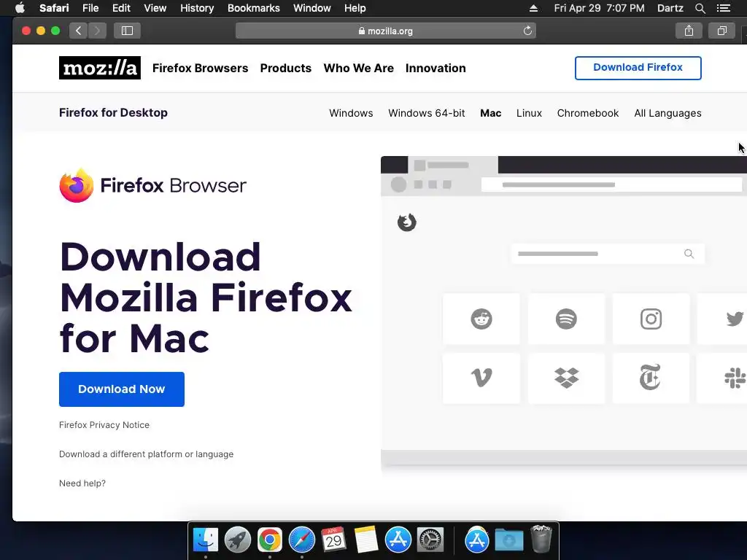The height and width of the screenshot is (560, 747).
Task: Open the History menu
Action: tap(197, 8)
